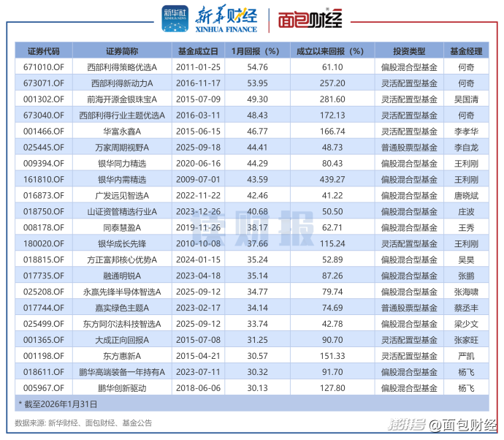Click the blue 新华社 logo icon
504x440 pixels.
point(175,18)
